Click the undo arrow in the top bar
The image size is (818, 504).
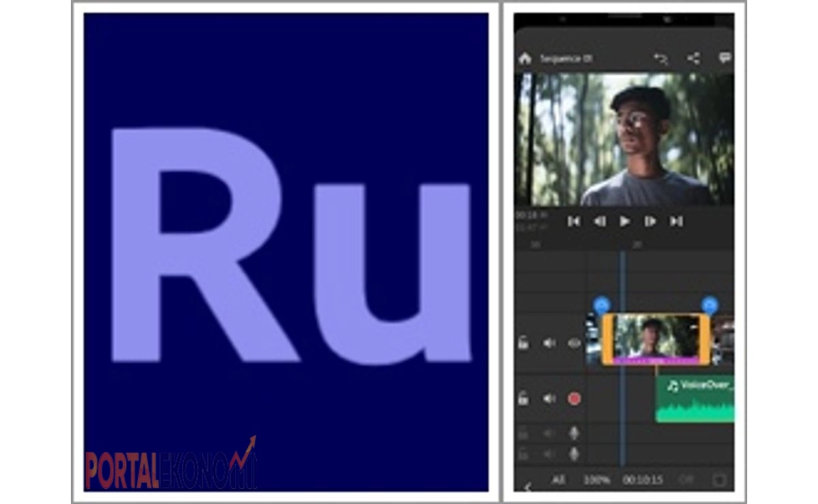pos(660,59)
